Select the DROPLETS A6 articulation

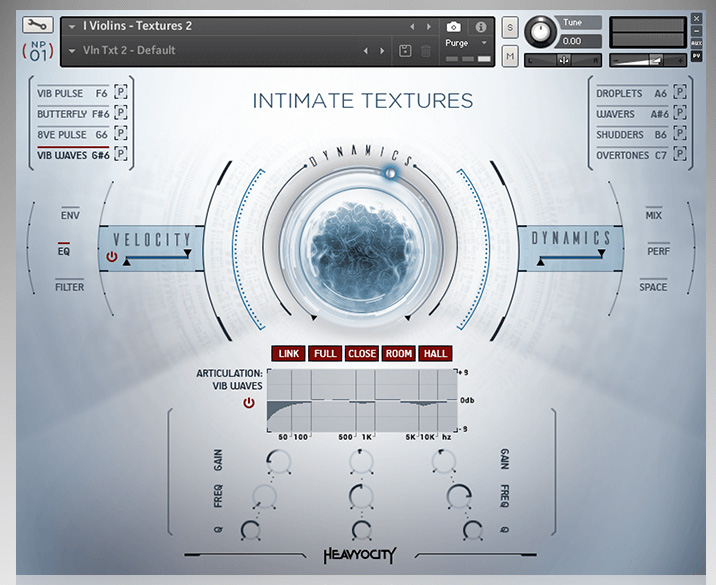[x=632, y=93]
